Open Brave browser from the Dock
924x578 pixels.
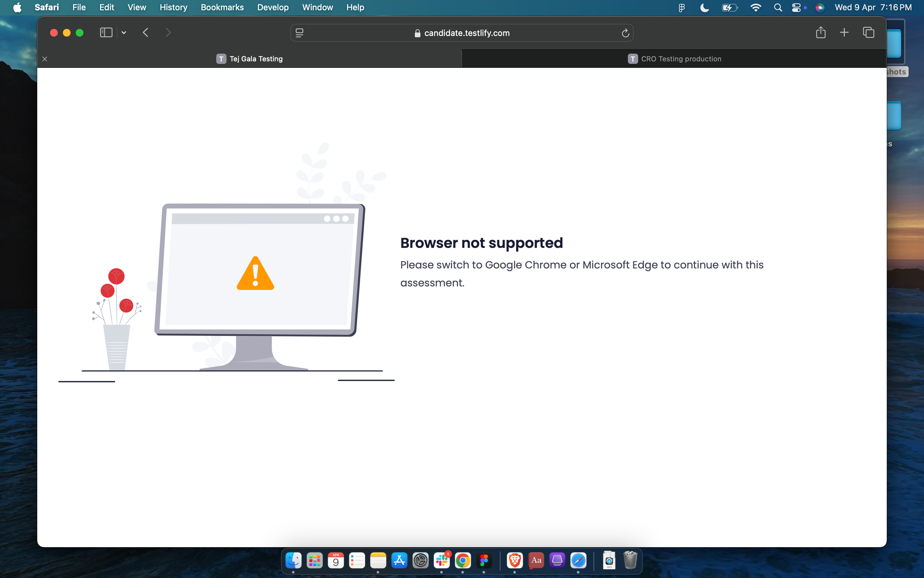click(515, 560)
